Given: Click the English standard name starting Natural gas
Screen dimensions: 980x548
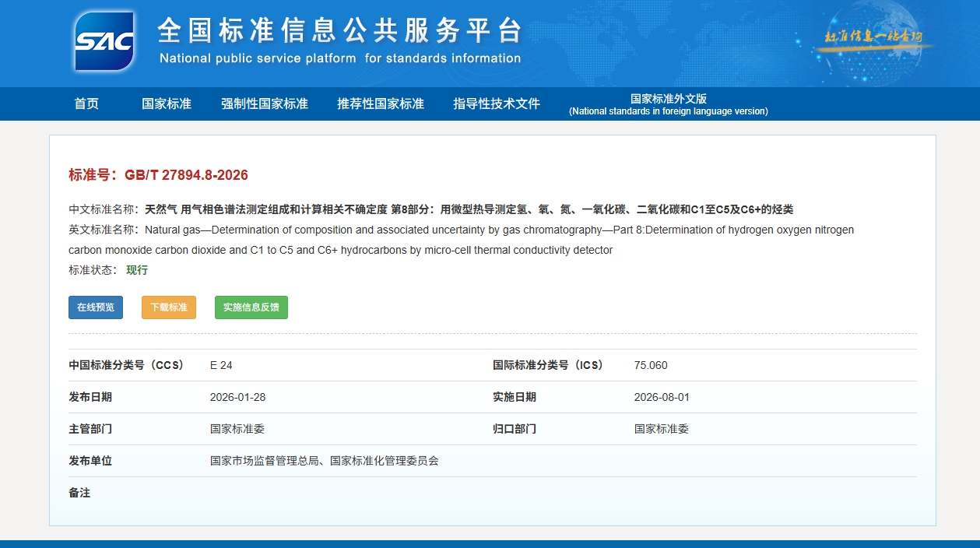Looking at the screenshot, I should click(461, 240).
